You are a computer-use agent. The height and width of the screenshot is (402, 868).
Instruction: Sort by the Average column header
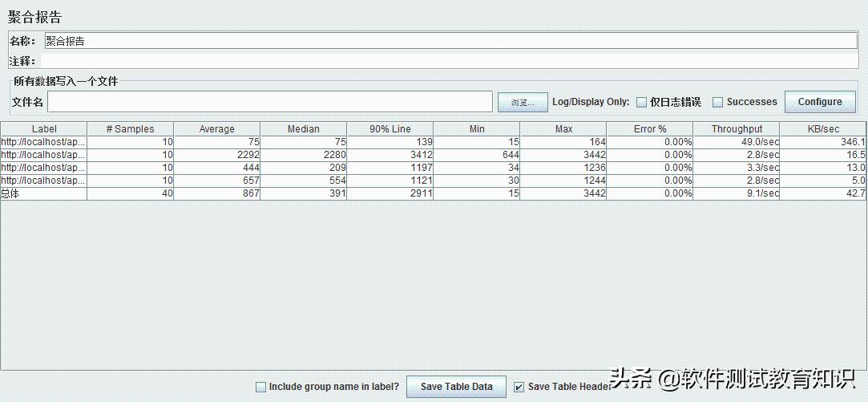[216, 129]
